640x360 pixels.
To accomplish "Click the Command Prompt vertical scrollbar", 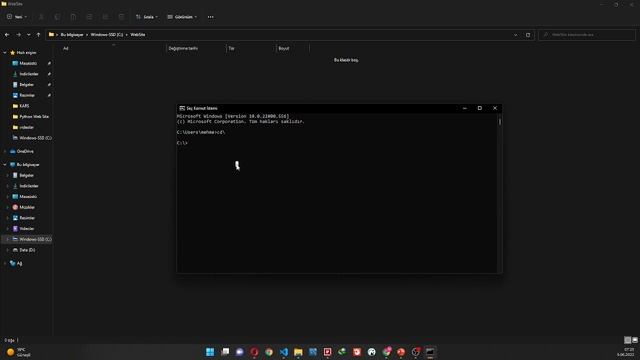I will tap(500, 194).
